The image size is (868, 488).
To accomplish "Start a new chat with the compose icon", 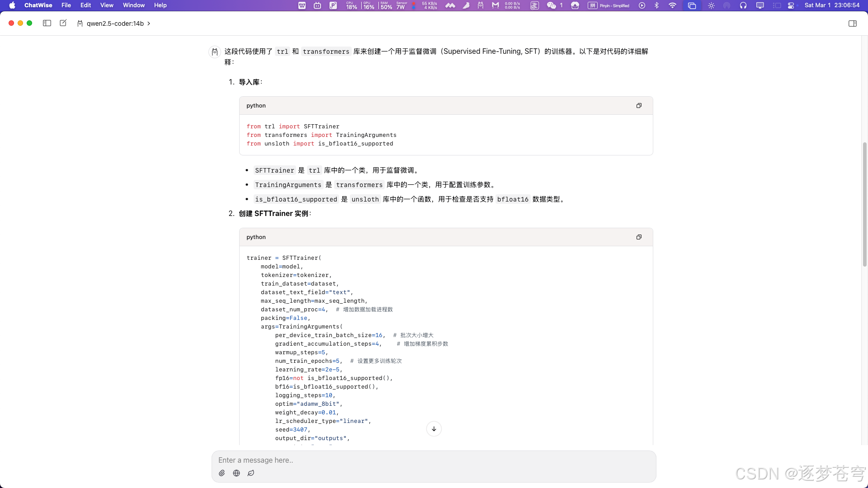I will point(63,23).
